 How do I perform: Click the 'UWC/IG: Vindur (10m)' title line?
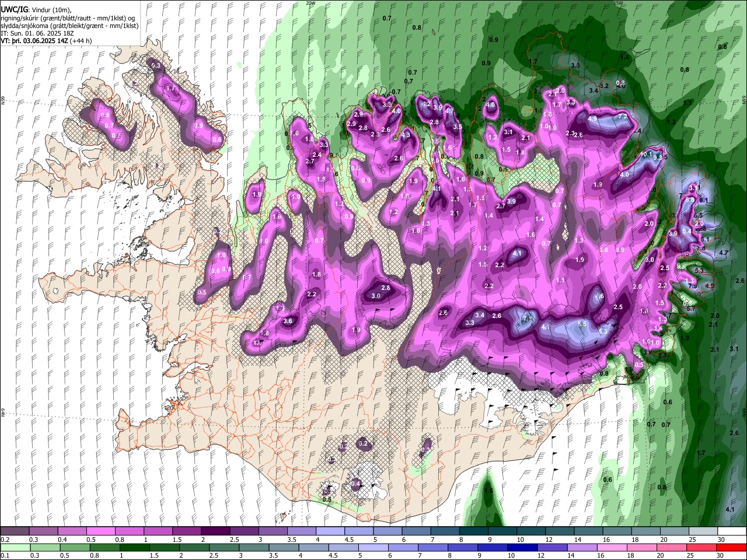click(x=36, y=10)
